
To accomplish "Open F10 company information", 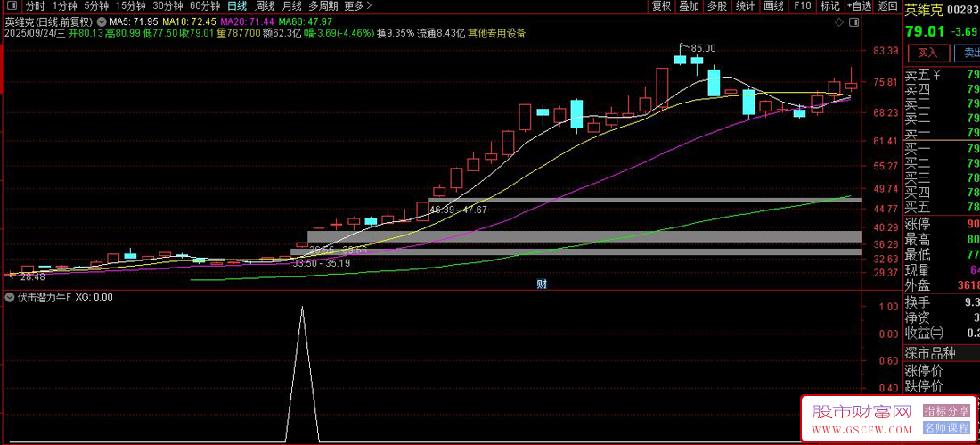I will pos(802,6).
